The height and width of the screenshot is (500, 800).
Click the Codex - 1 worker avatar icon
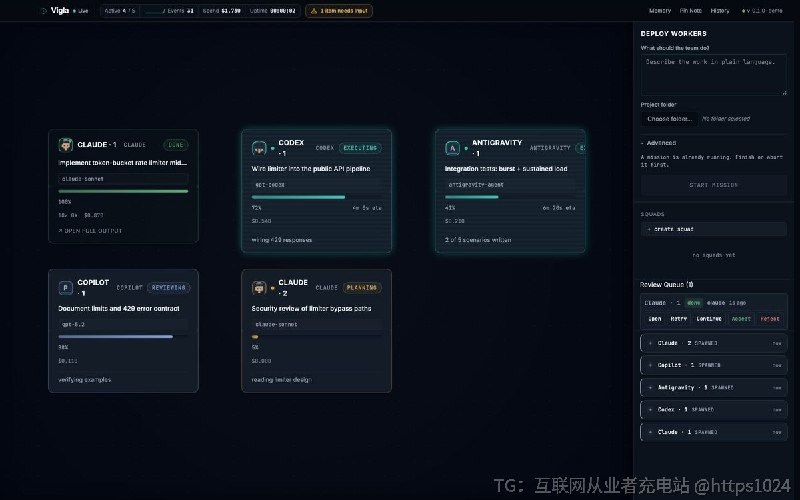[259, 148]
